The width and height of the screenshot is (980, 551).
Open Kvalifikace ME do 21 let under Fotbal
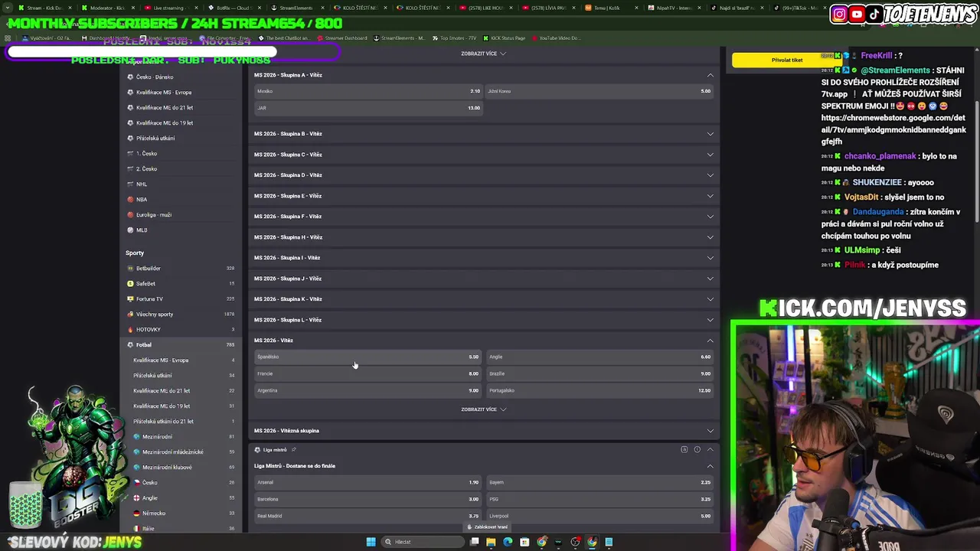click(x=162, y=391)
